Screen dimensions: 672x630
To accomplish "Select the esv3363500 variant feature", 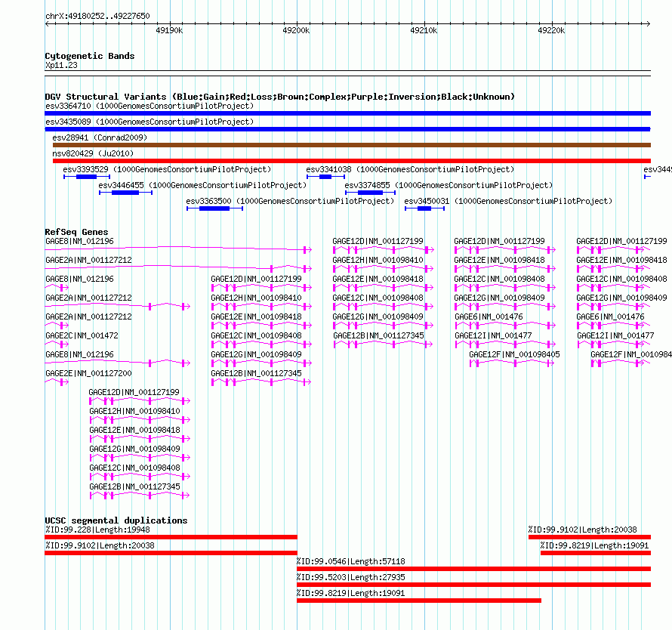I will 214,208.
